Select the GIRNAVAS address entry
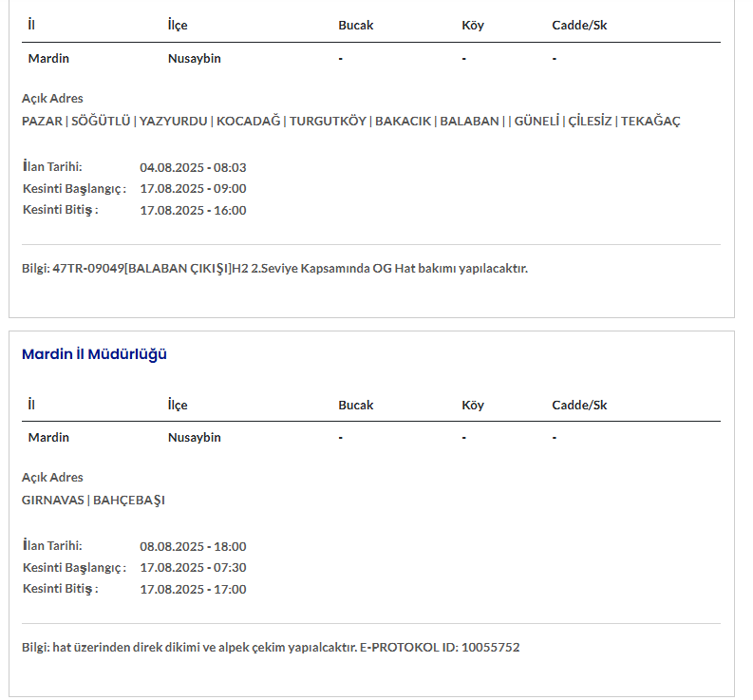 (52, 500)
